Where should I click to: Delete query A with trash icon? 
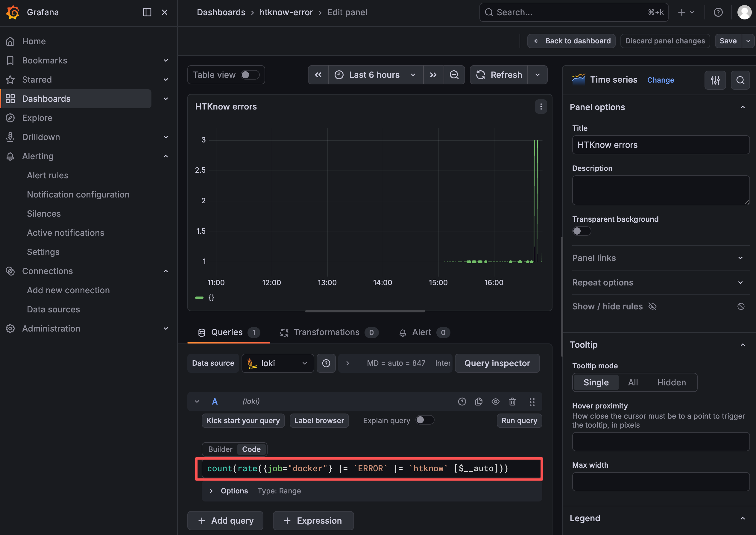(512, 402)
